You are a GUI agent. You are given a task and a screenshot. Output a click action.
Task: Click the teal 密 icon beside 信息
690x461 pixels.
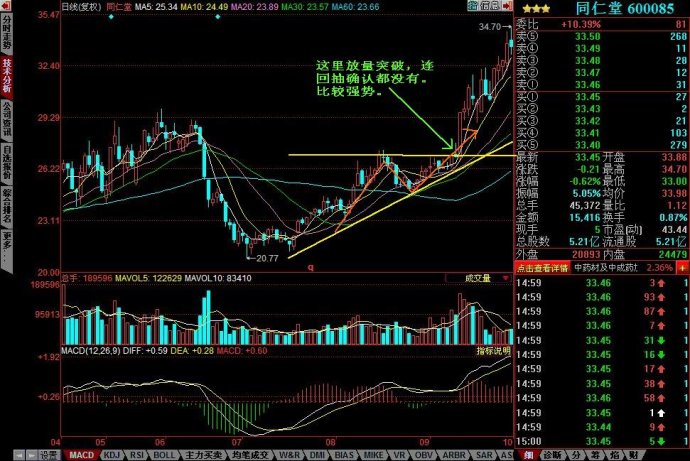(x=473, y=6)
